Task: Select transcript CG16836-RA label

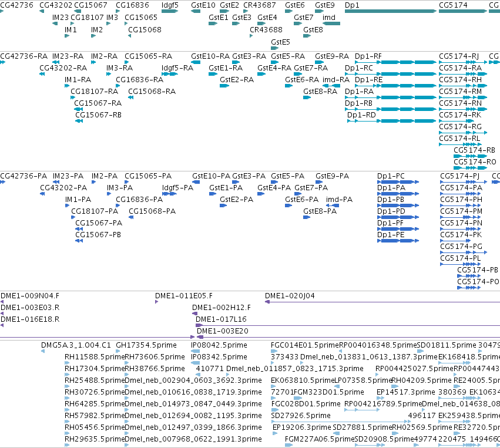Action: coord(140,80)
